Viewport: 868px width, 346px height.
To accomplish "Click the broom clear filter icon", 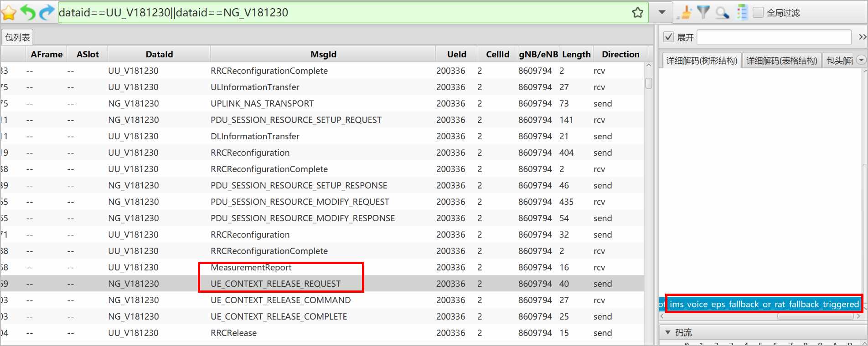I will (x=684, y=13).
